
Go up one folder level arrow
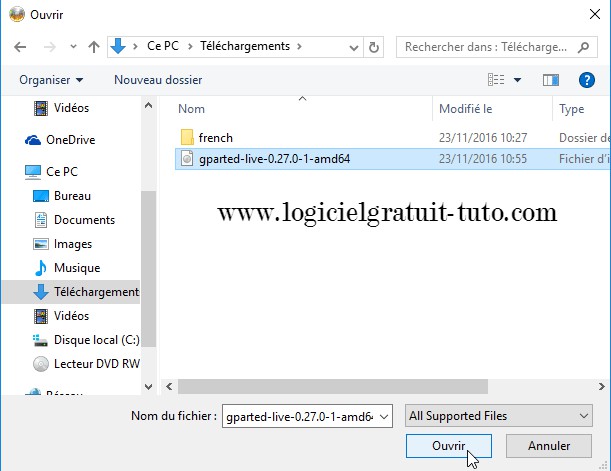coord(94,47)
